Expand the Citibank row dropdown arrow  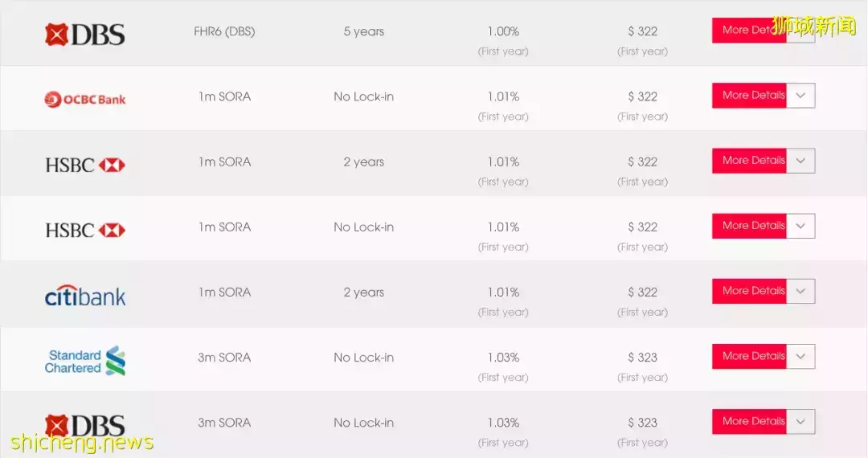(x=800, y=291)
